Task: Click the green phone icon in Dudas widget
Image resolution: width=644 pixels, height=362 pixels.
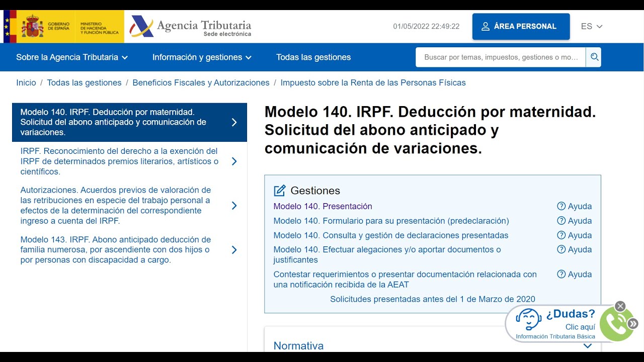Action: click(616, 324)
